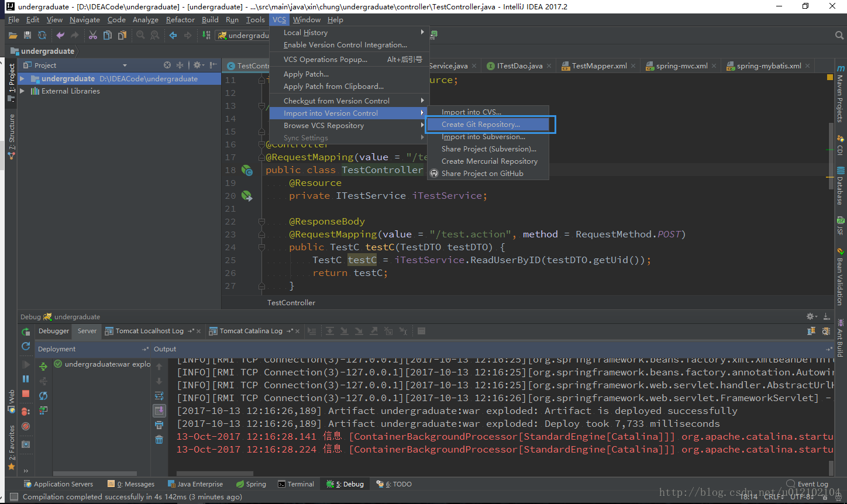Click the blue Back navigation arrow
The image size is (847, 504).
[173, 36]
